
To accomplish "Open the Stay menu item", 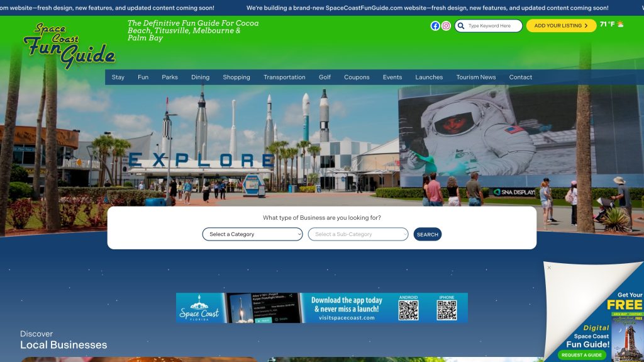I will click(x=118, y=77).
